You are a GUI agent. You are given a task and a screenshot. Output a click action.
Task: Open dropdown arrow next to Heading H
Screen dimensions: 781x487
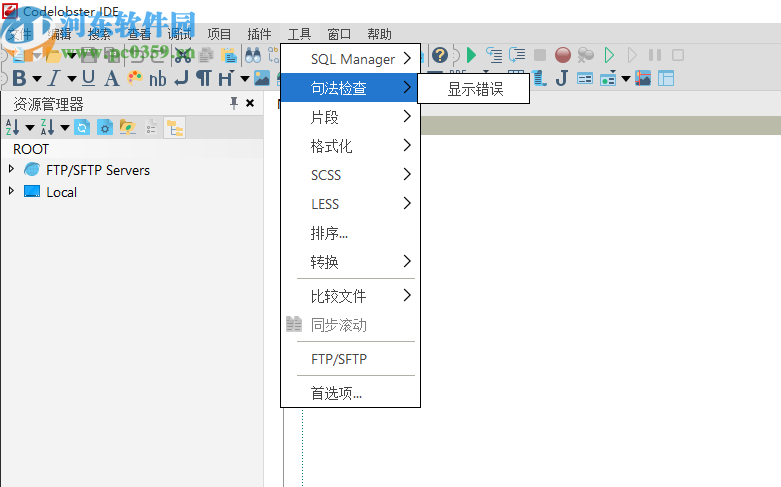pyautogui.click(x=245, y=79)
